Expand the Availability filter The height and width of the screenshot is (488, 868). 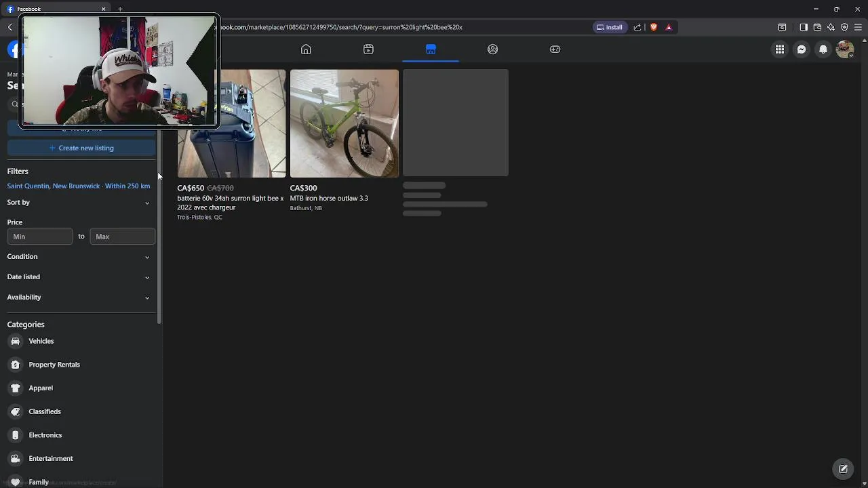point(79,297)
